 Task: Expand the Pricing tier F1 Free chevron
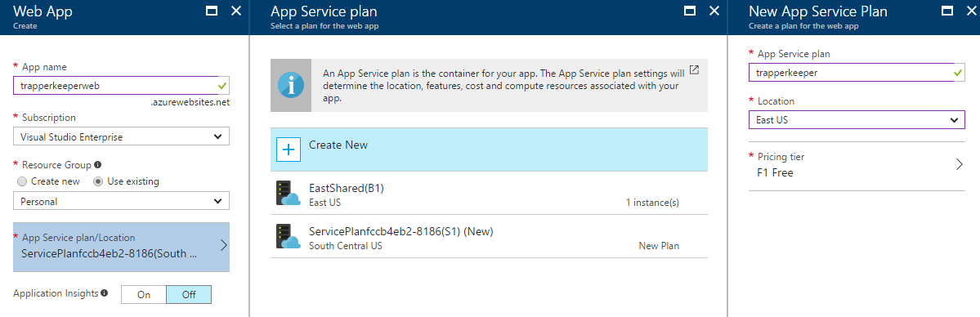point(960,164)
